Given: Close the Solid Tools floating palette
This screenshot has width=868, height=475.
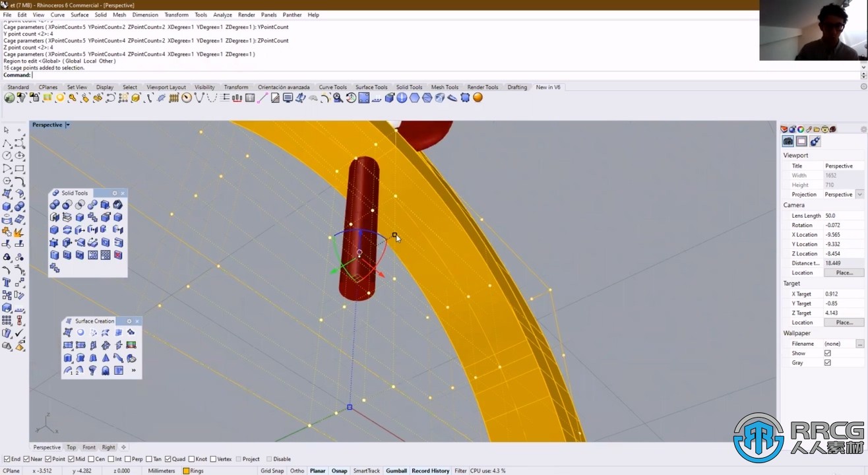Looking at the screenshot, I should 123,193.
